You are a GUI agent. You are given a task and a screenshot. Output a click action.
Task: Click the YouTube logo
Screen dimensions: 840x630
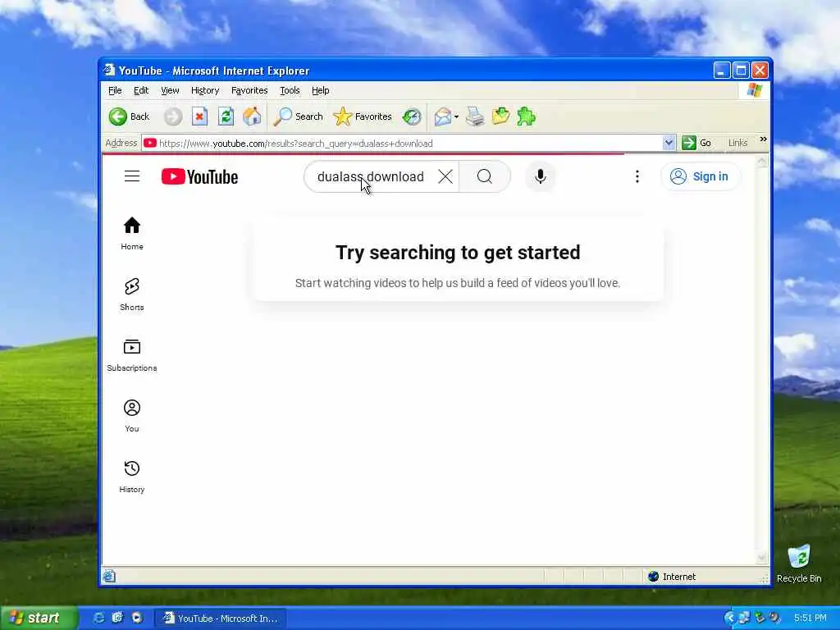click(x=200, y=177)
